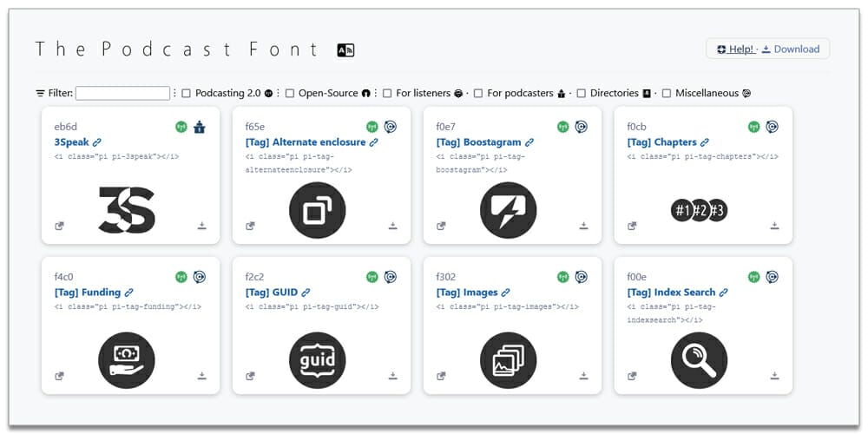Open Index Search external link icon
Image resolution: width=868 pixels, height=434 pixels.
(632, 376)
